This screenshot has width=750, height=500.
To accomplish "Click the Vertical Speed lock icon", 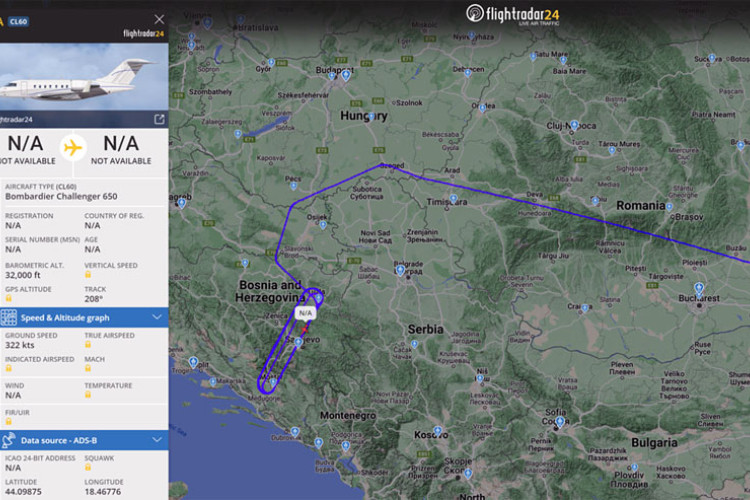I will tap(88, 275).
